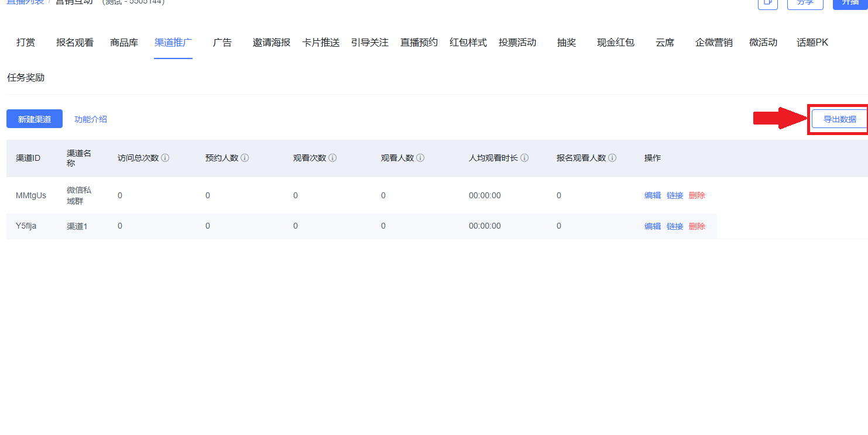Click the channel name 微信私域群
868x435 pixels.
pyautogui.click(x=79, y=195)
